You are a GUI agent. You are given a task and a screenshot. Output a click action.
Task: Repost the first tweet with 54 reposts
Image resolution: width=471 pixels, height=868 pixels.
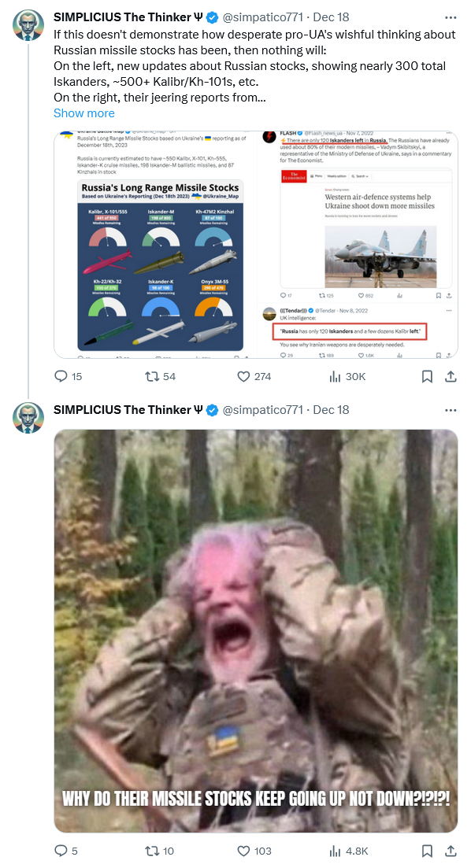[160, 376]
